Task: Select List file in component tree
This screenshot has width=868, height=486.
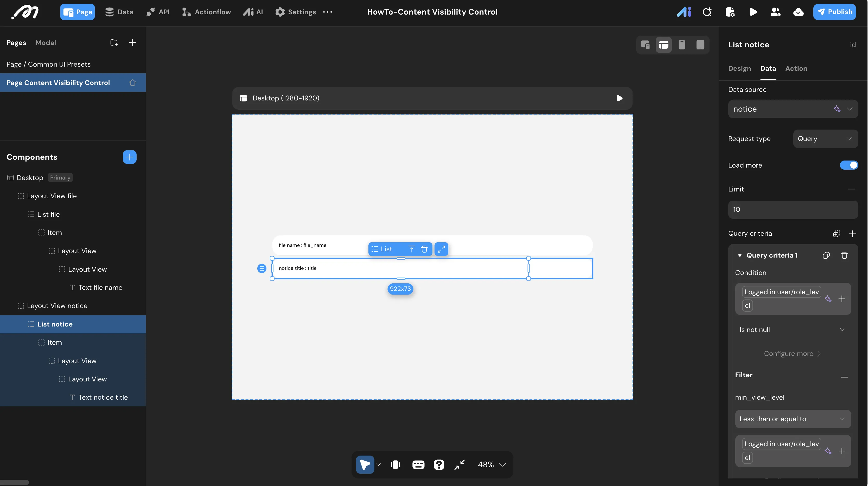Action: [73, 214]
